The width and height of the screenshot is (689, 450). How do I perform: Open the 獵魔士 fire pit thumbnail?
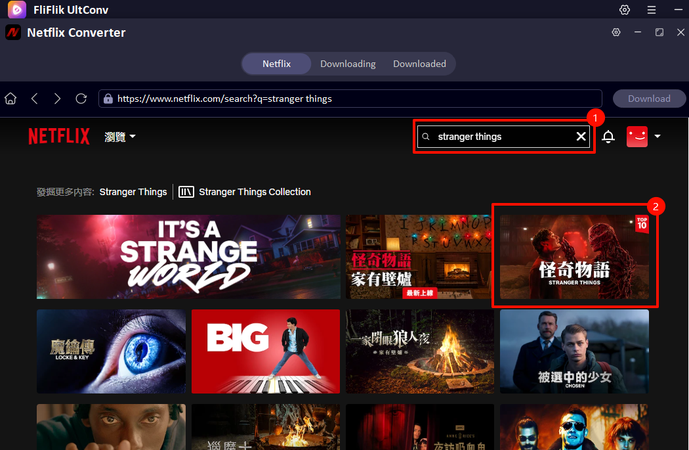tap(266, 427)
